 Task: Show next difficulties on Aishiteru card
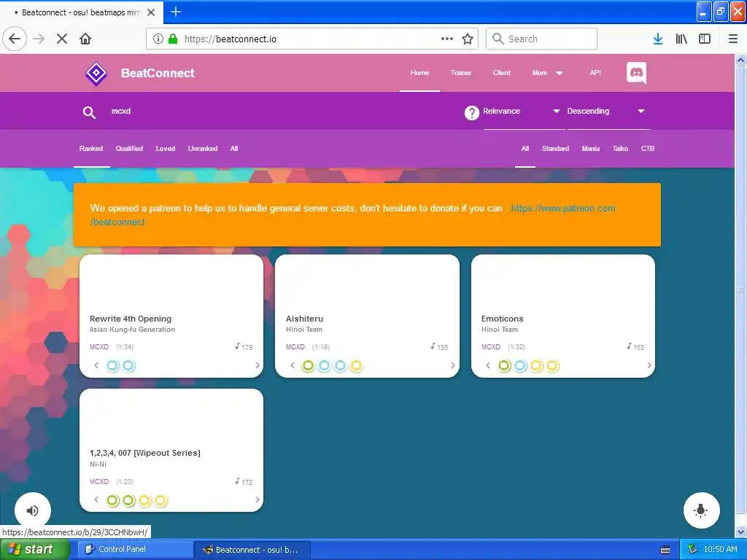point(452,365)
